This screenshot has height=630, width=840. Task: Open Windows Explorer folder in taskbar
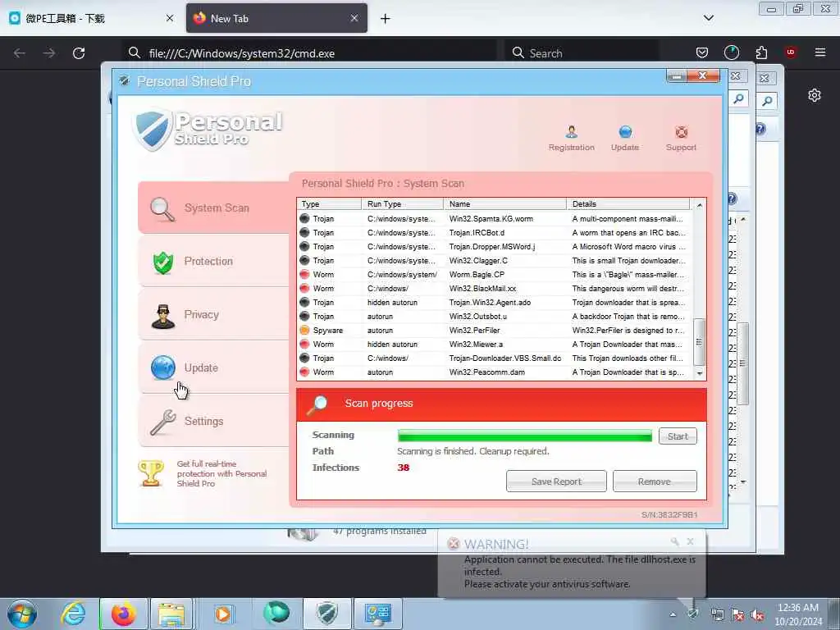click(171, 614)
